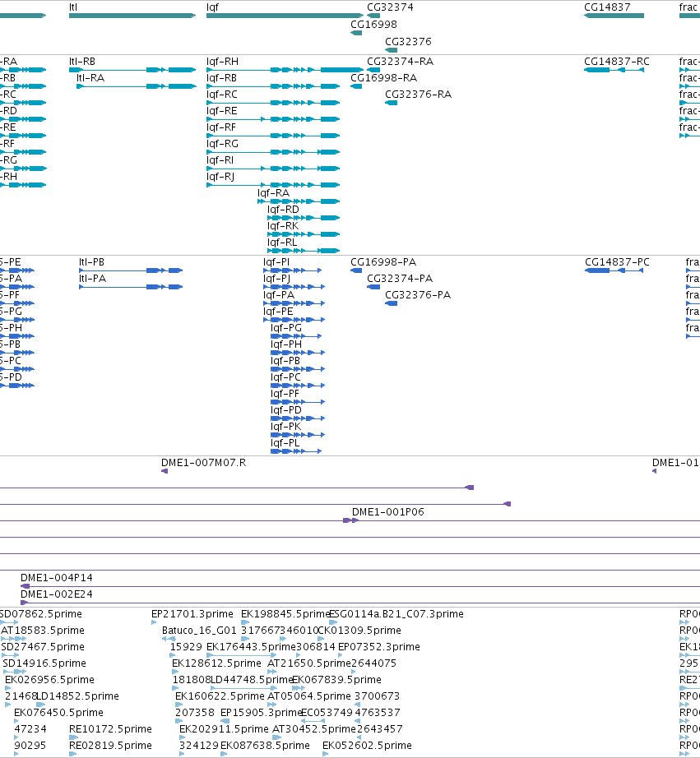
Task: Select transcript lqf-RL
Action: click(x=304, y=251)
